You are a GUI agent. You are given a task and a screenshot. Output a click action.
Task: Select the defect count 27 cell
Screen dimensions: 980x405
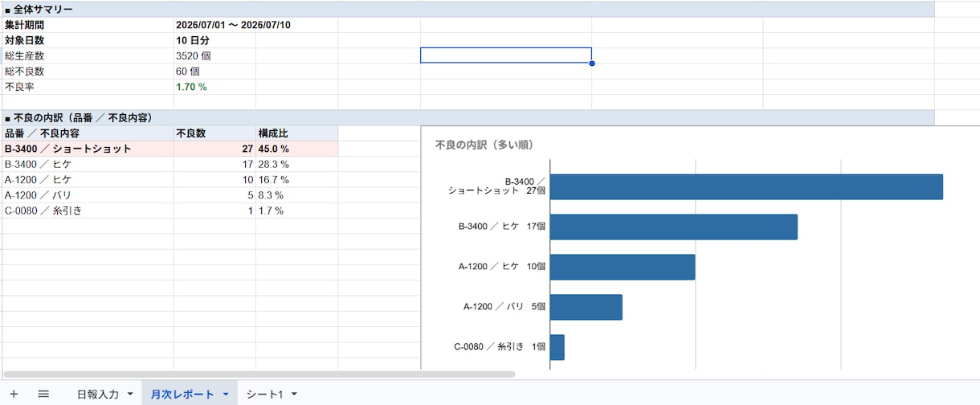(x=214, y=149)
